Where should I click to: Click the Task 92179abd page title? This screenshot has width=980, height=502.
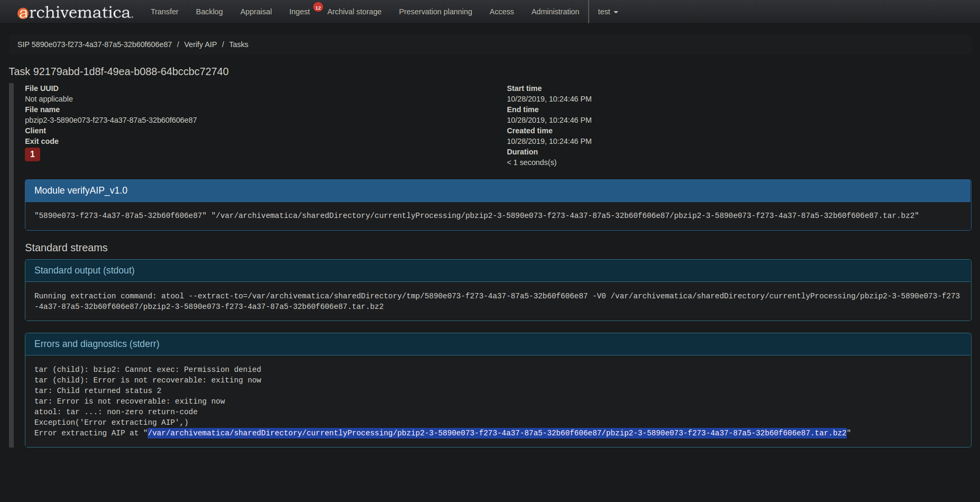[x=118, y=71]
